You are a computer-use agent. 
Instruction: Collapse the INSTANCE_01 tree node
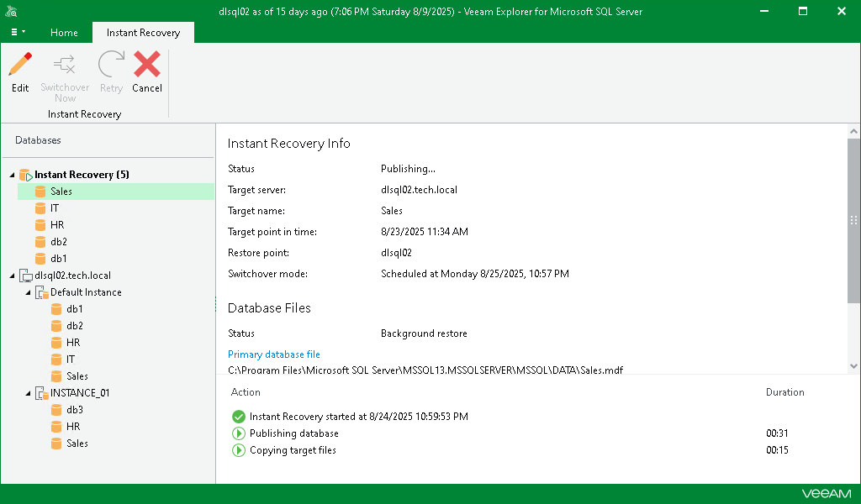click(x=29, y=393)
